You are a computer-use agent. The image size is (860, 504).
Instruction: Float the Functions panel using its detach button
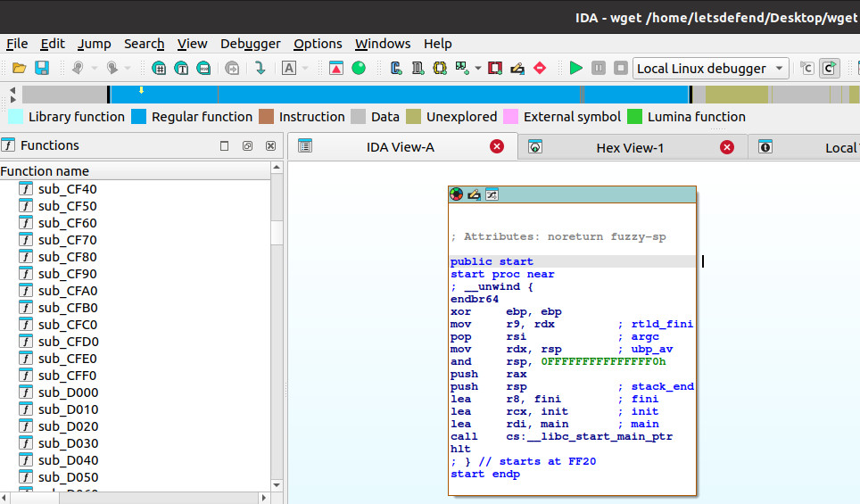point(247,145)
